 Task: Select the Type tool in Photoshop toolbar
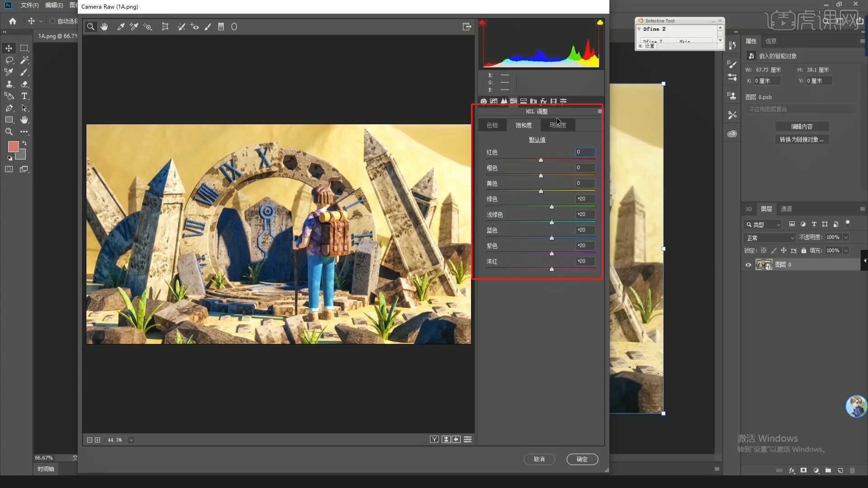[24, 96]
